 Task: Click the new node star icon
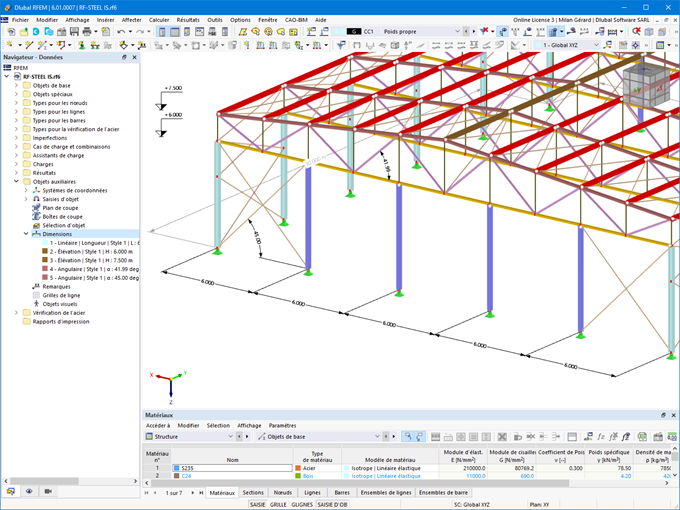click(10, 45)
